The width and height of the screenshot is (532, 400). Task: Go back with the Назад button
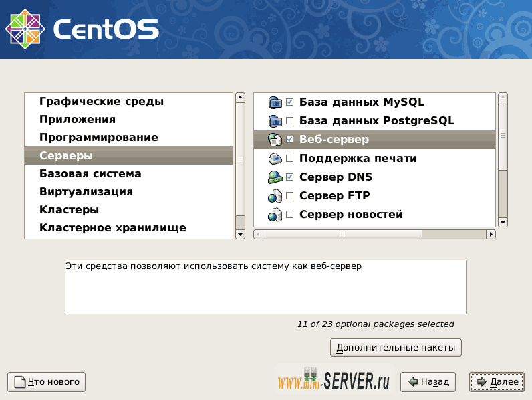point(428,382)
